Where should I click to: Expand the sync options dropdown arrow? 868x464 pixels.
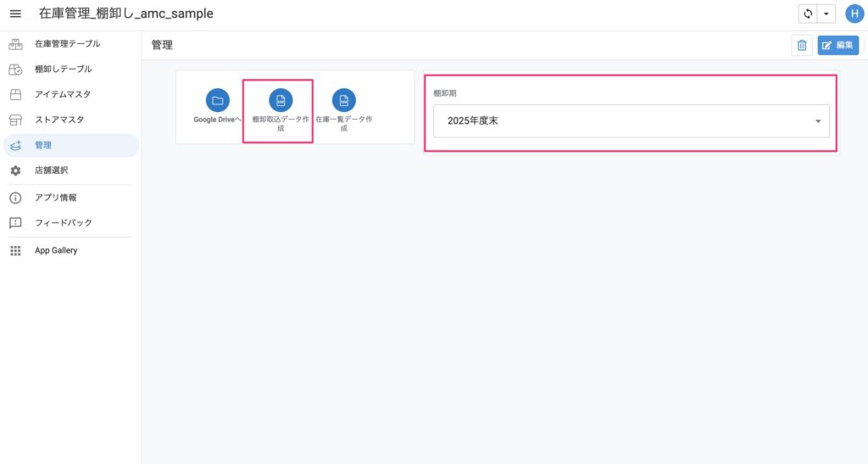pyautogui.click(x=826, y=14)
